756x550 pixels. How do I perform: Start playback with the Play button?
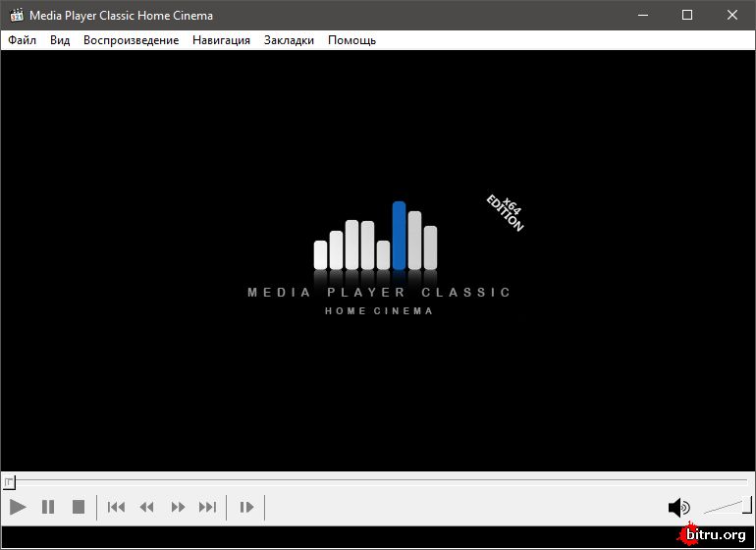click(18, 507)
